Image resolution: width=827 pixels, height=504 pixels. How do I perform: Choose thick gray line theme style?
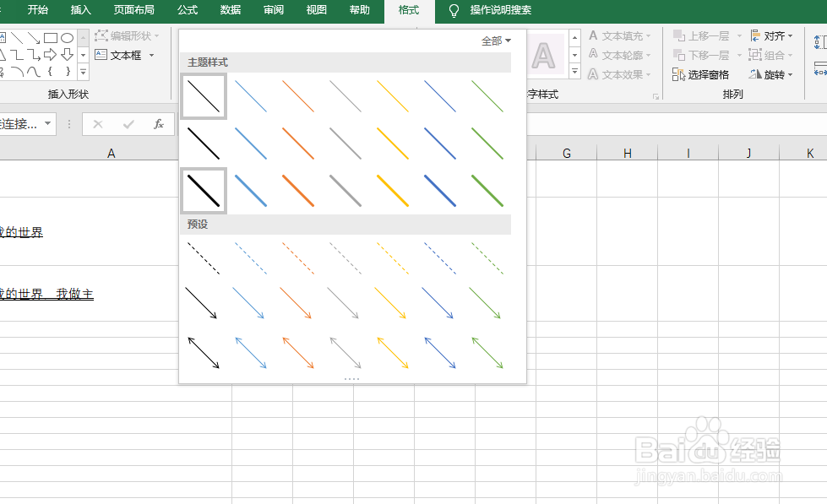(345, 191)
